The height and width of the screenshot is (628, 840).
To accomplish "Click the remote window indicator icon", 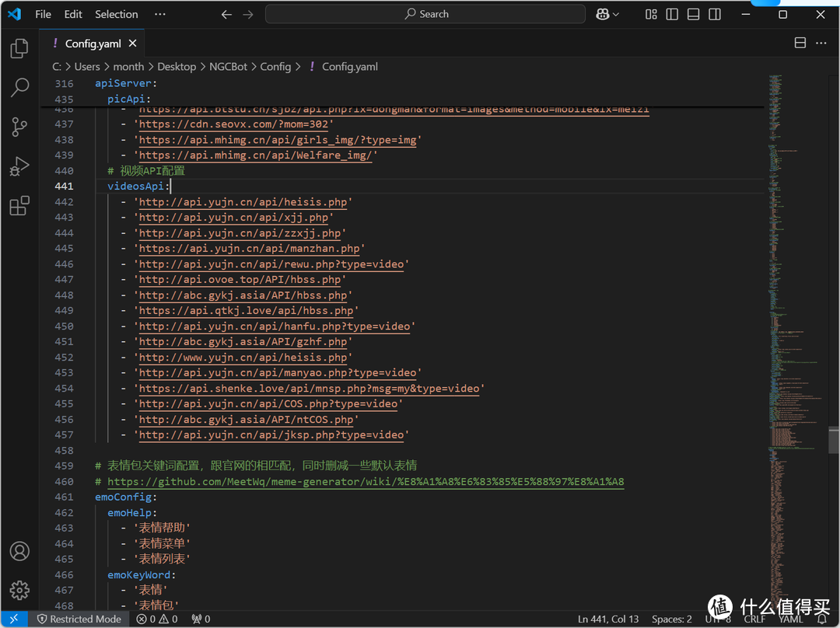I will click(14, 619).
